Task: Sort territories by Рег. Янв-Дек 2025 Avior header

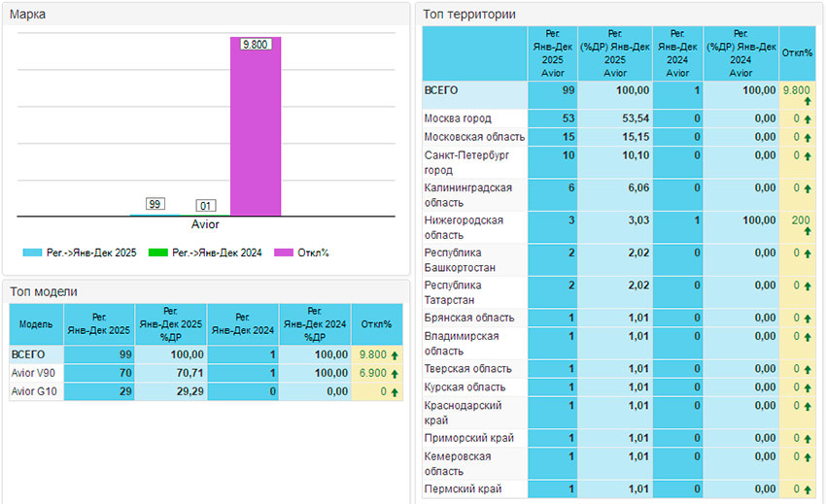Action: point(552,52)
